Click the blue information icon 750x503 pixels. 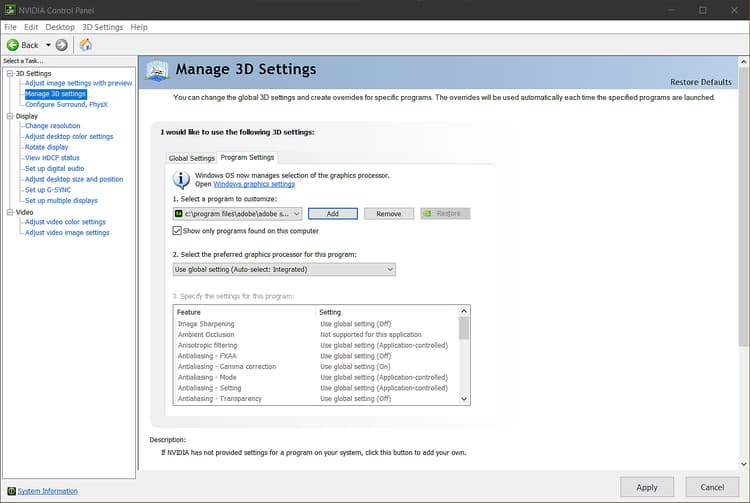tap(181, 180)
